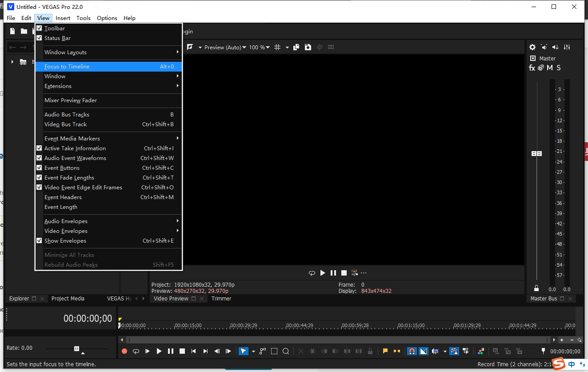Toggle Ignore Event Grouping icon
Viewport: 588px width, 372px height.
465,351
